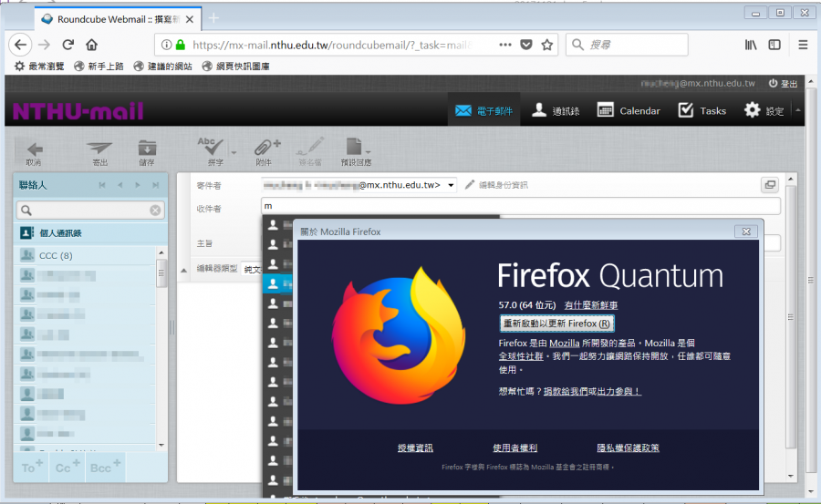Click the Firefox bookmark star icon
Screen dimensions: 821x504
pos(547,44)
